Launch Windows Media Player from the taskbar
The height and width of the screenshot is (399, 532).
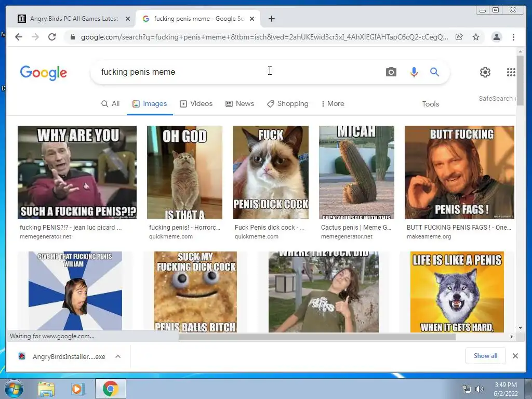pos(78,389)
